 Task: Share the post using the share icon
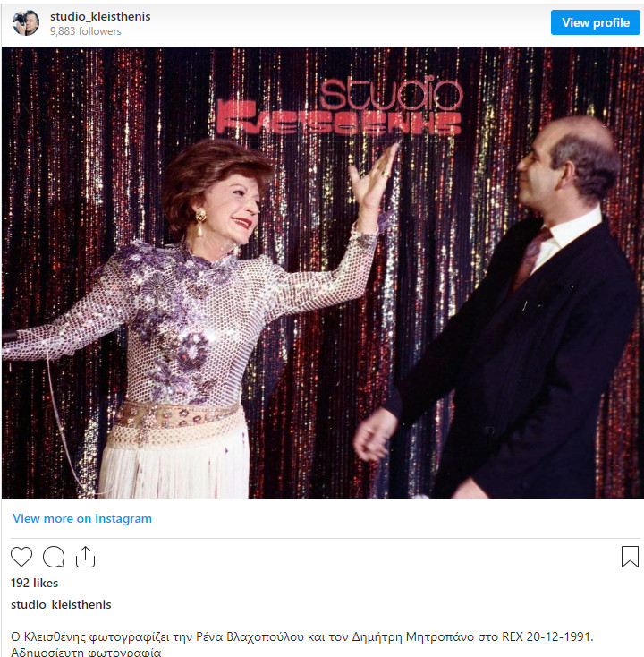point(86,557)
